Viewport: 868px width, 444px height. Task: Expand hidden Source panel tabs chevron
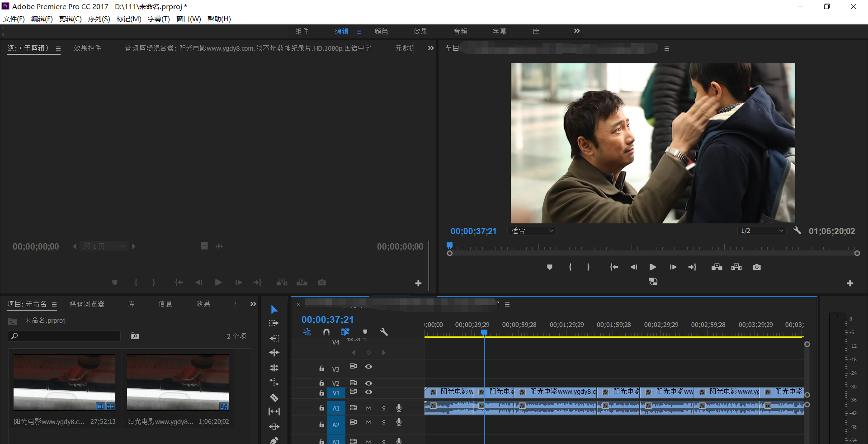tap(431, 48)
